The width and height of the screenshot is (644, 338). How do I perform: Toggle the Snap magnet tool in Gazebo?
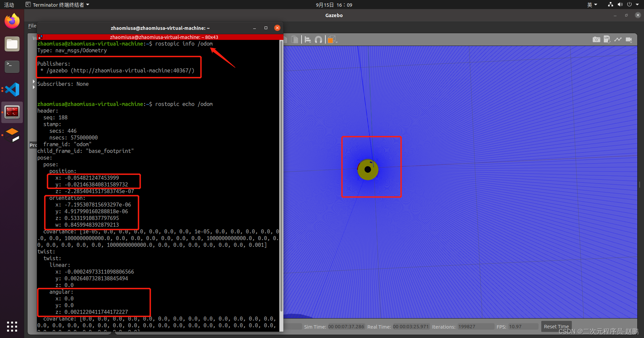coord(319,40)
